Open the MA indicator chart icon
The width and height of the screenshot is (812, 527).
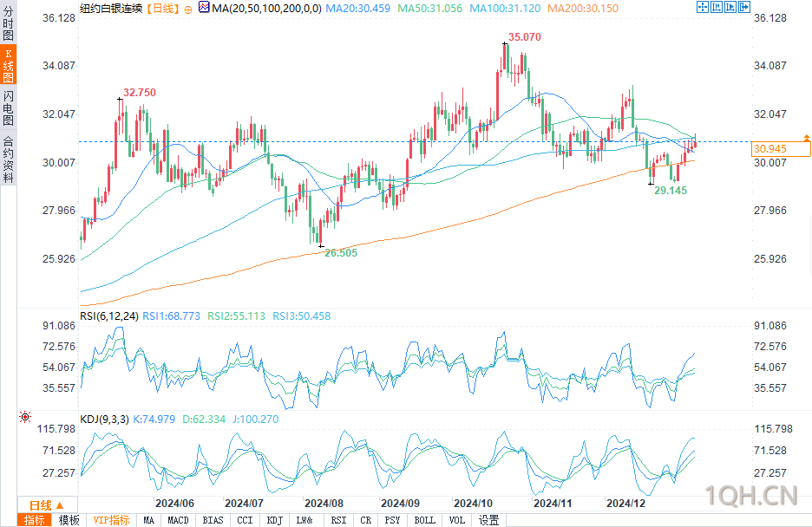click(x=204, y=7)
